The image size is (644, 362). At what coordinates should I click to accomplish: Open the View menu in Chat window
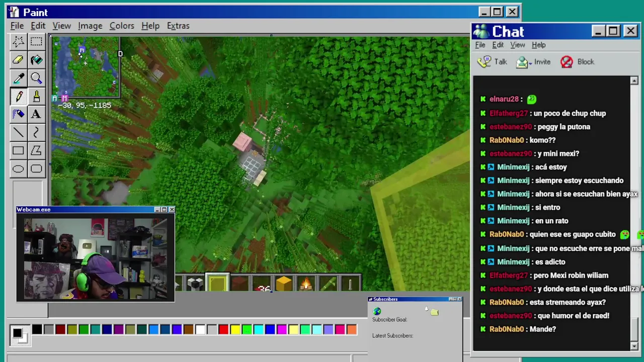click(517, 45)
